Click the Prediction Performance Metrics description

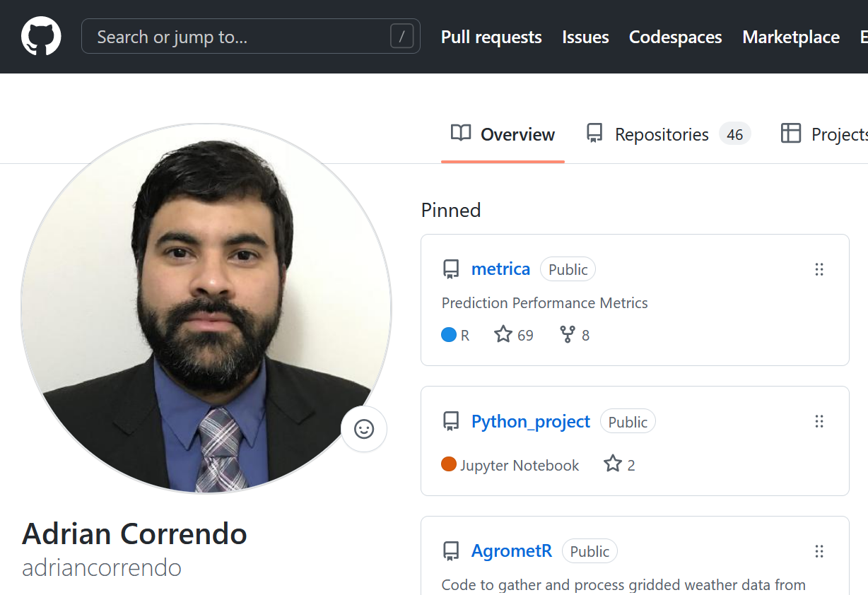pyautogui.click(x=545, y=303)
